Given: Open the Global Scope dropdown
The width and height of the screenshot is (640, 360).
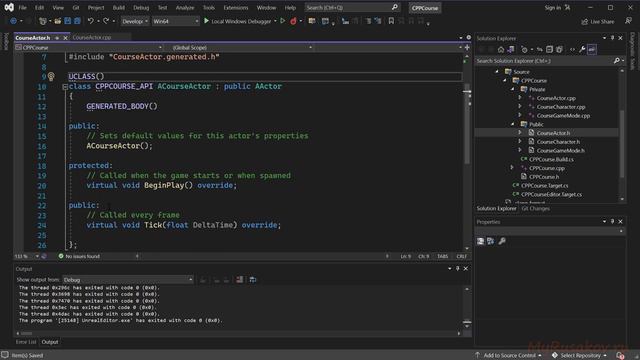Looking at the screenshot, I should (x=242, y=47).
